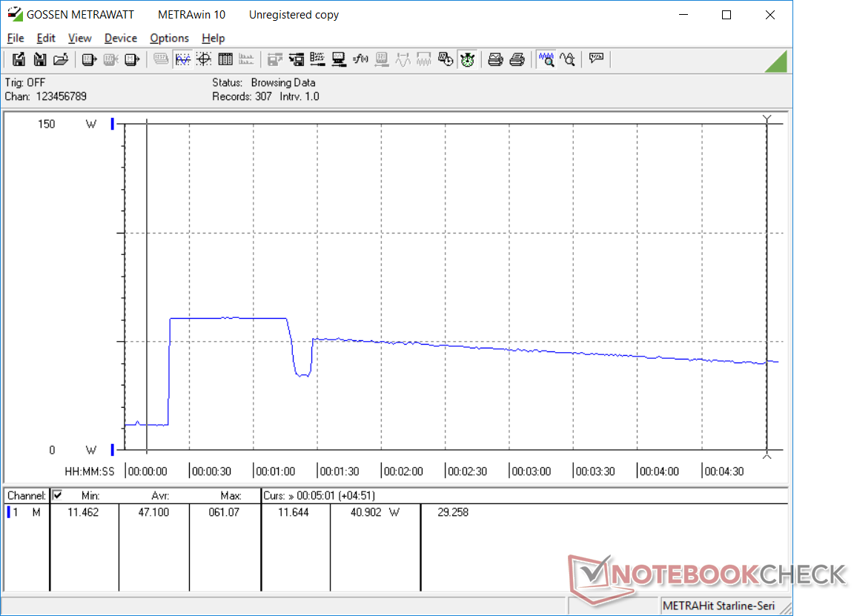Open the View menu

click(79, 38)
